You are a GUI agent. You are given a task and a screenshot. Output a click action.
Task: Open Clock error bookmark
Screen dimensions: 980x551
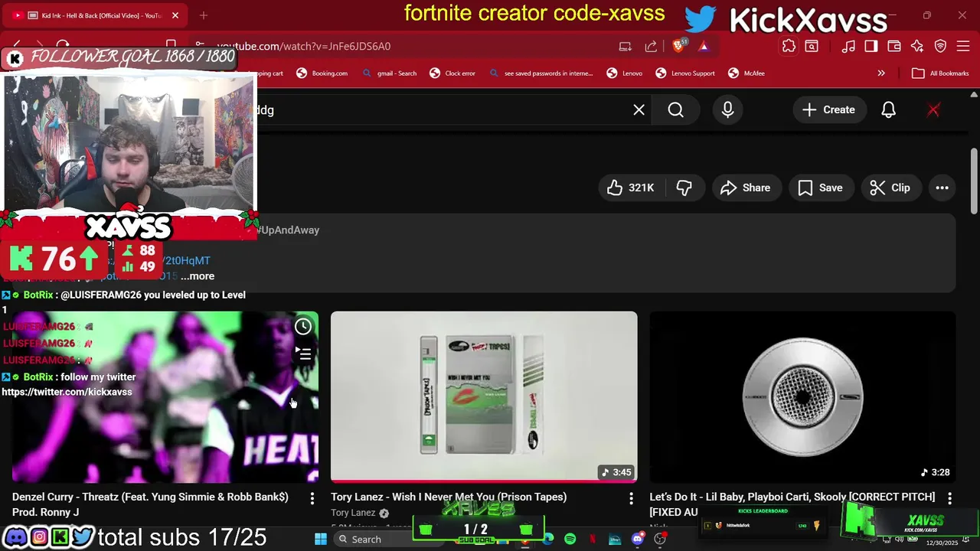(x=452, y=73)
